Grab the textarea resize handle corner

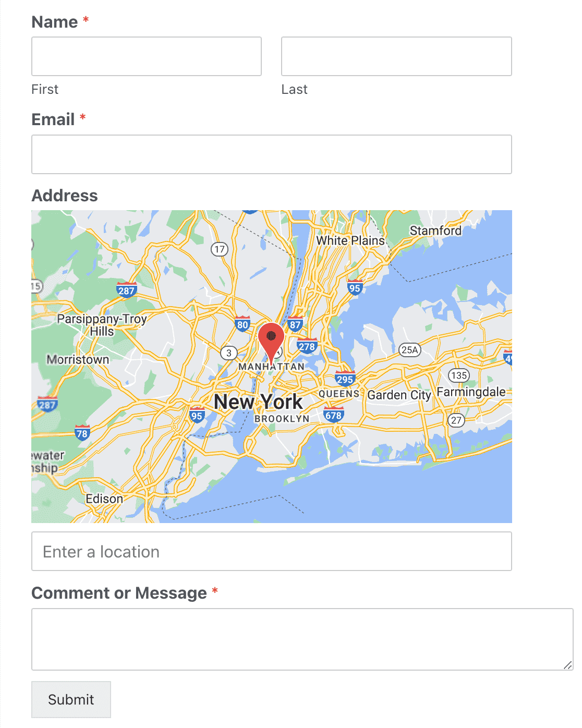click(568, 665)
